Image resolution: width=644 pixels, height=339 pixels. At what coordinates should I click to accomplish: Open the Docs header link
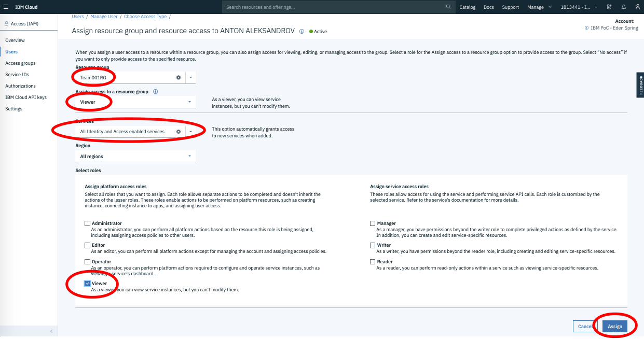click(489, 7)
